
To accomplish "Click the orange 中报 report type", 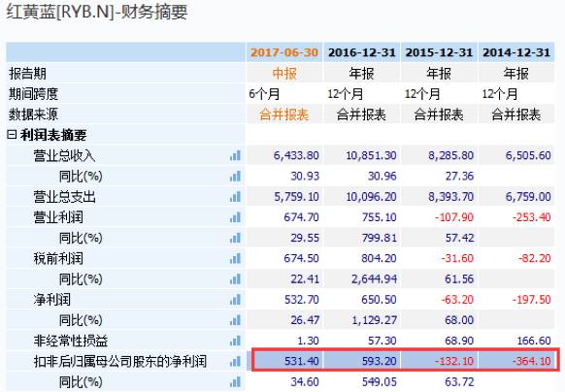I will [284, 74].
